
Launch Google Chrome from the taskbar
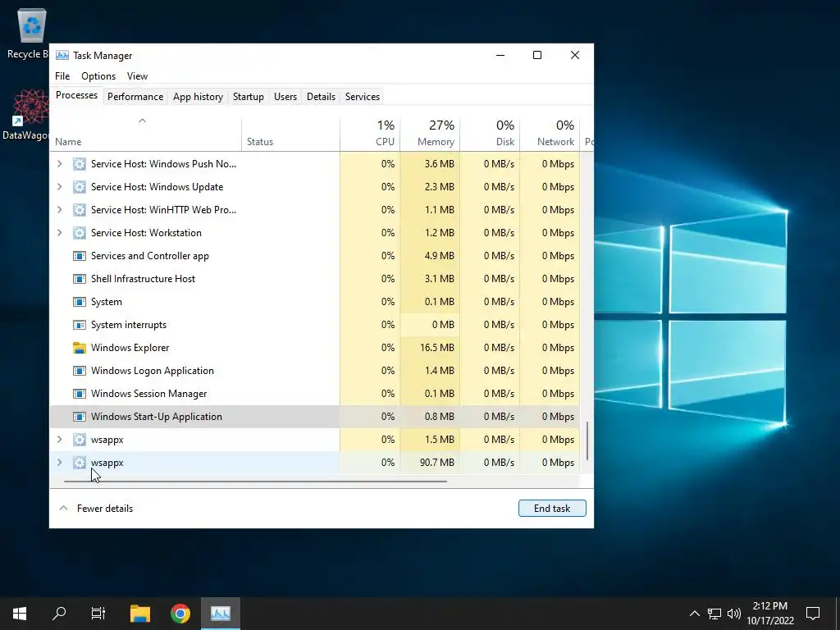[x=180, y=613]
